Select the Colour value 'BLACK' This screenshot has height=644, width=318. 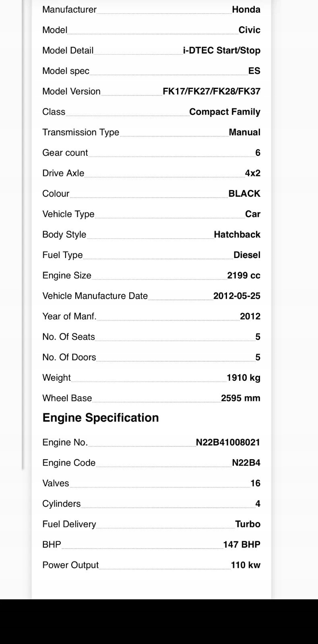[244, 194]
